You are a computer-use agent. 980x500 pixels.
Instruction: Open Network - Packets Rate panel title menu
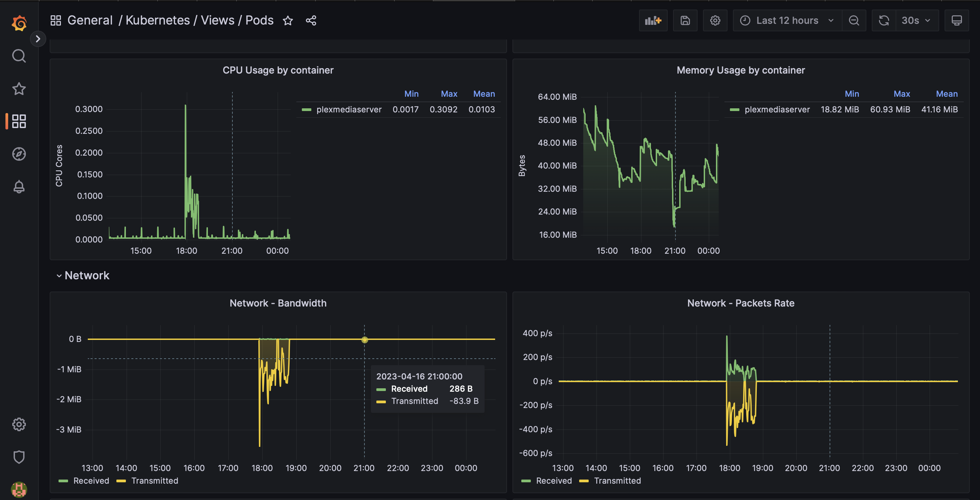[741, 303]
